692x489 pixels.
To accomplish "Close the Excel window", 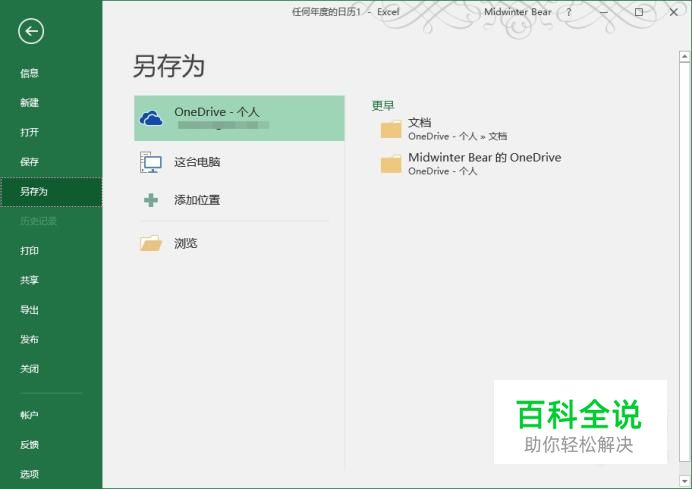I will coord(673,12).
